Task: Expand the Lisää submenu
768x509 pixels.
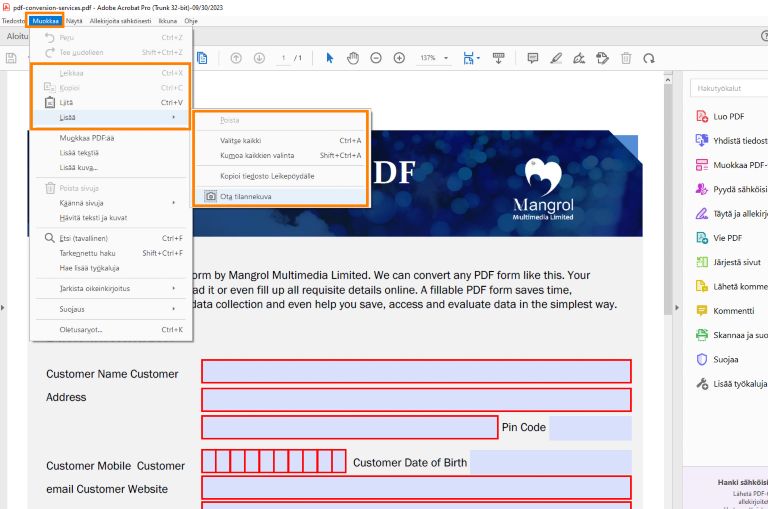Action: pyautogui.click(x=111, y=117)
